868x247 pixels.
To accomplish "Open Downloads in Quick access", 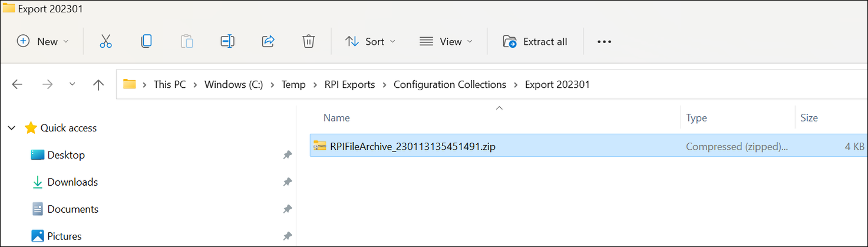I will [72, 182].
